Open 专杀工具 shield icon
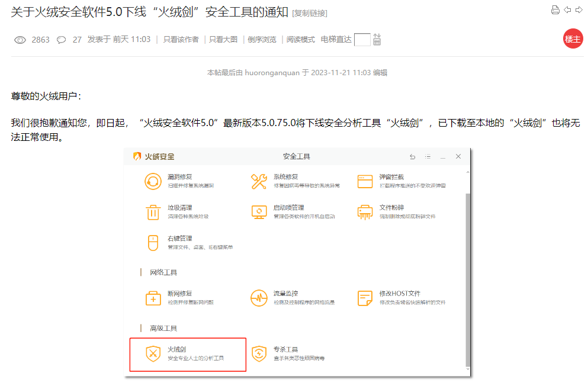Screen dimensions: 588x383 pos(259,354)
